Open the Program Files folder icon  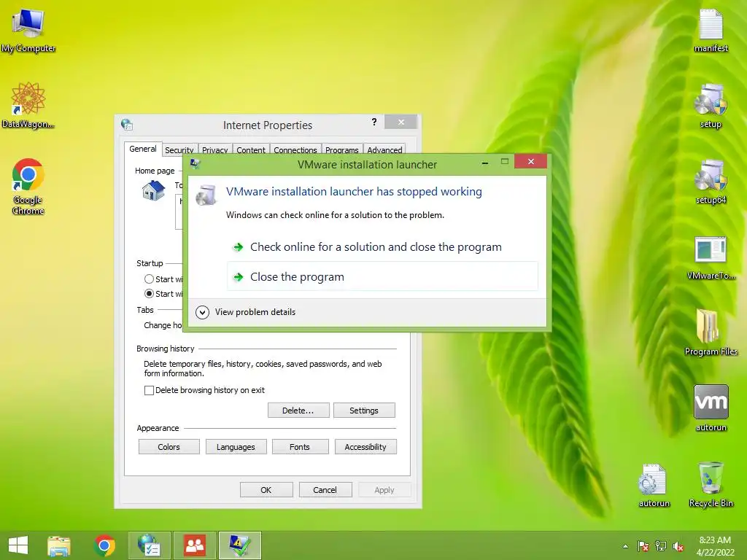click(x=711, y=332)
